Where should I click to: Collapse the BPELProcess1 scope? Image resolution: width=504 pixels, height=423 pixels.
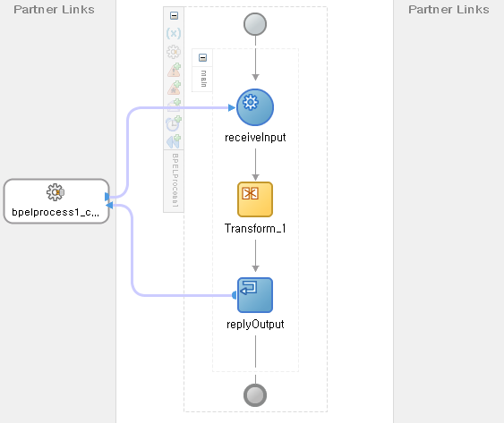point(174,15)
